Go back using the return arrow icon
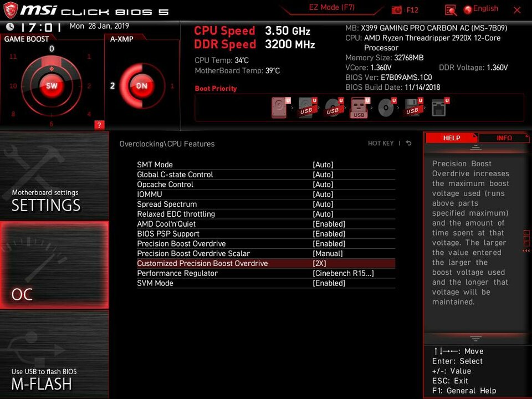The height and width of the screenshot is (399, 532). point(409,143)
